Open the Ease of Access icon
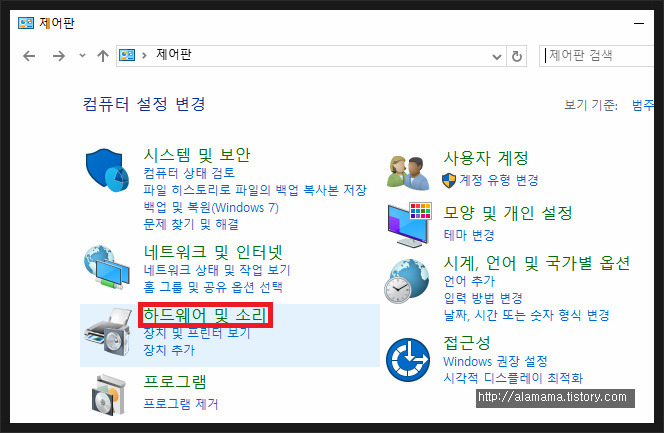The width and height of the screenshot is (664, 433). [x=407, y=359]
